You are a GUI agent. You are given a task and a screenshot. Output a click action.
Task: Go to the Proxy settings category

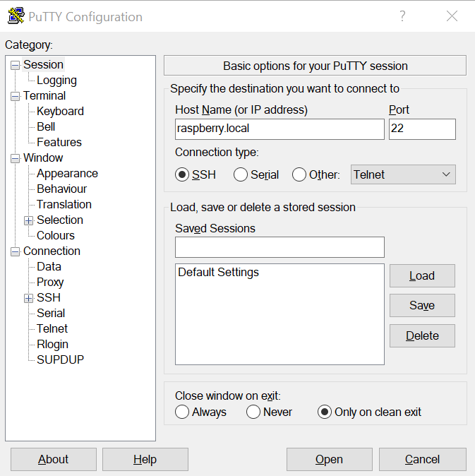(50, 282)
